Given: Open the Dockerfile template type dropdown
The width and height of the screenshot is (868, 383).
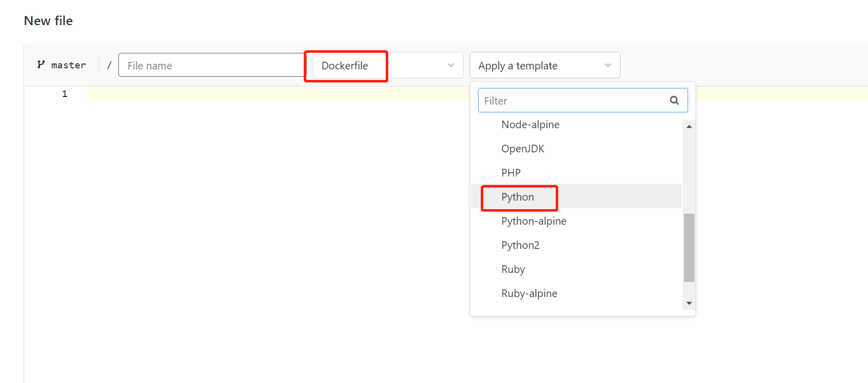Looking at the screenshot, I should click(388, 65).
